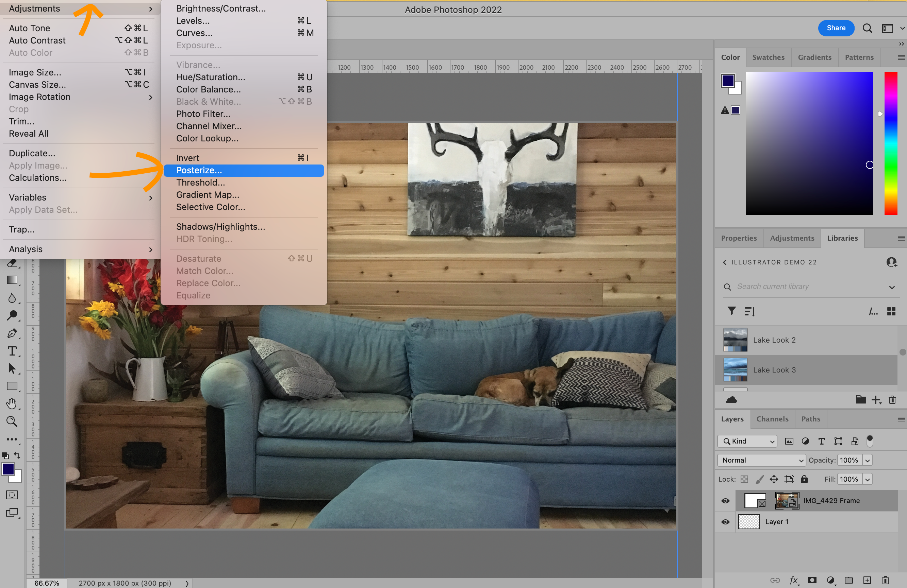The width and height of the screenshot is (907, 588).
Task: Hide the IMG_4429 Frame layer
Action: [725, 501]
